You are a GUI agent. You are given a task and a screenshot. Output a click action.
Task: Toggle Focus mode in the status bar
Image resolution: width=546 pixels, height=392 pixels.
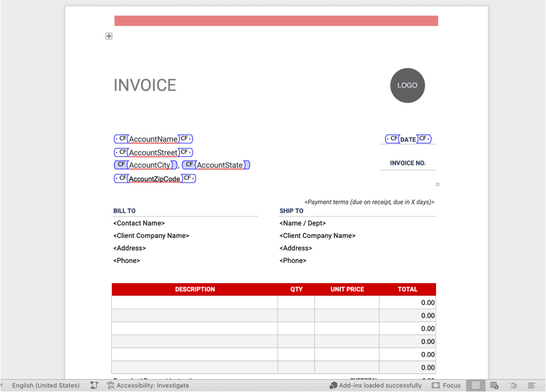pyautogui.click(x=446, y=385)
